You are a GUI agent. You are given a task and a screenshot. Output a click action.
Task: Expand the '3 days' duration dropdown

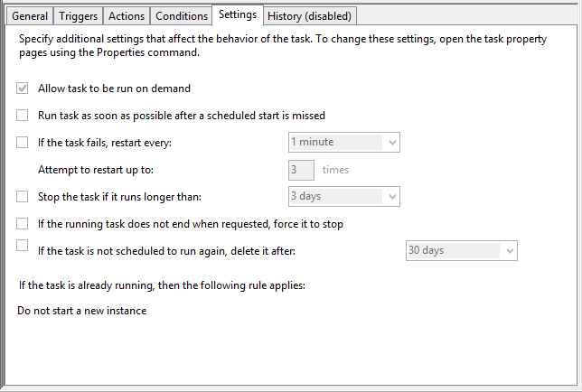tap(343, 196)
